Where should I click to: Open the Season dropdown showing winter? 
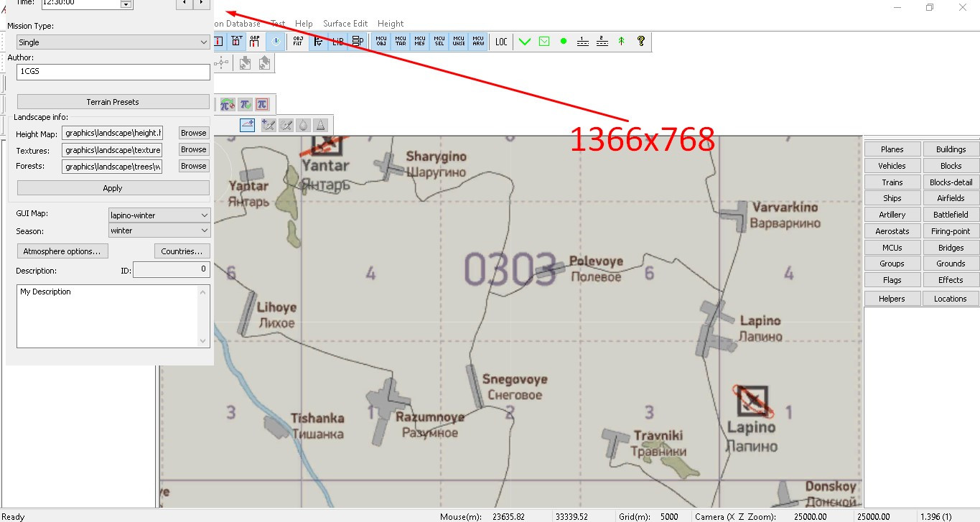pyautogui.click(x=159, y=230)
